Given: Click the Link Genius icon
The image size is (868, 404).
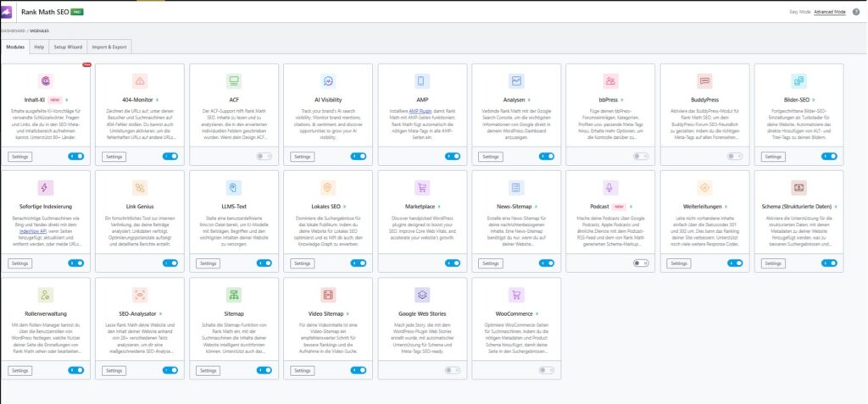Looking at the screenshot, I should click(x=140, y=188).
